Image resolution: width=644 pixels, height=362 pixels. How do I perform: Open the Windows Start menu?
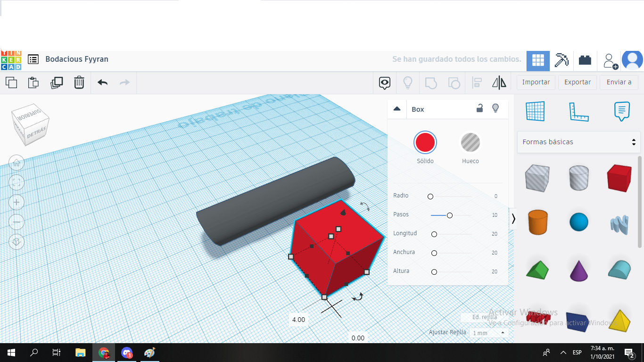pyautogui.click(x=11, y=353)
